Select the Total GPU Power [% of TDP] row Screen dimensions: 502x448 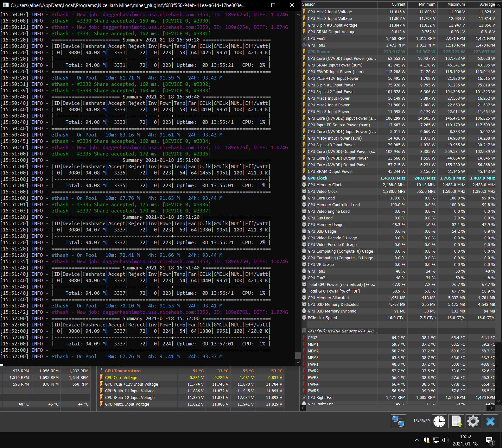point(399,291)
